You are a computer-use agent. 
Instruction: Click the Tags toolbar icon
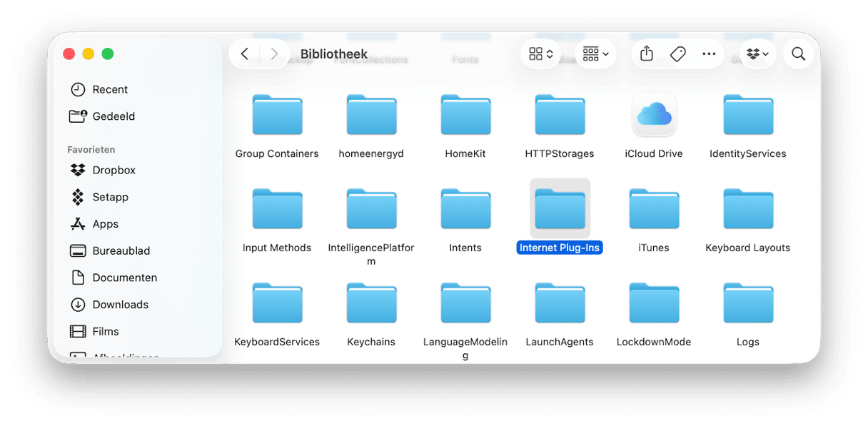(678, 54)
